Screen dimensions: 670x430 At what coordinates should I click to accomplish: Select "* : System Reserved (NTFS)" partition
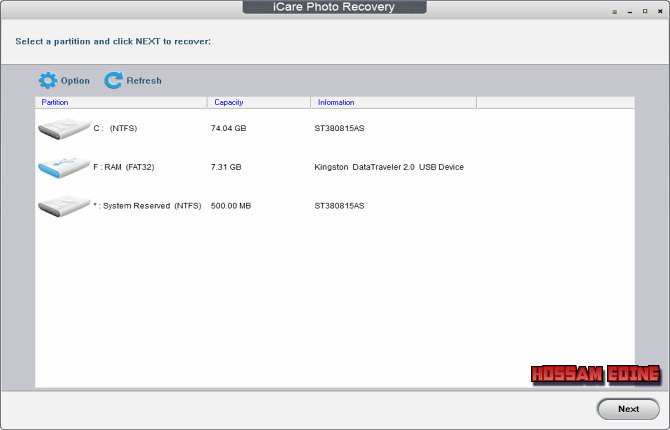[x=335, y=206]
